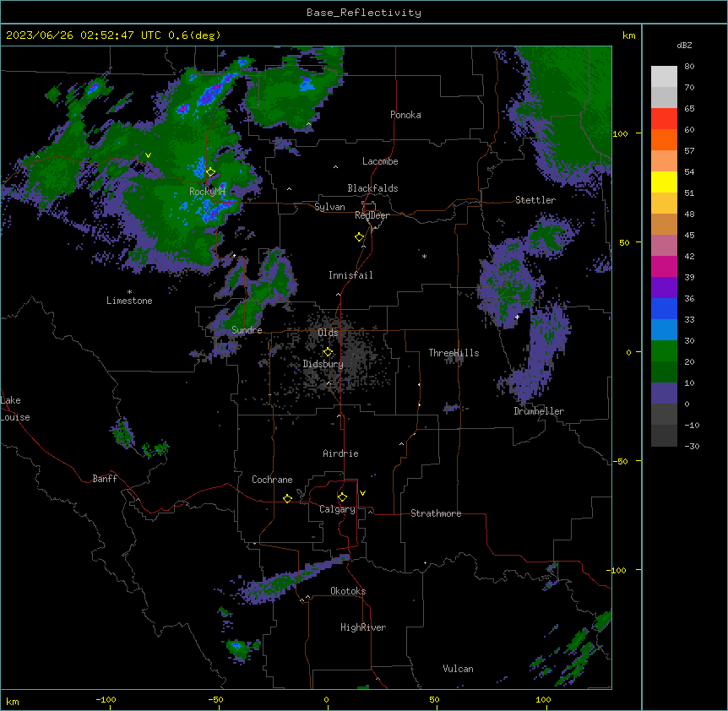Select the Innisfail label
The width and height of the screenshot is (728, 711).
click(350, 275)
